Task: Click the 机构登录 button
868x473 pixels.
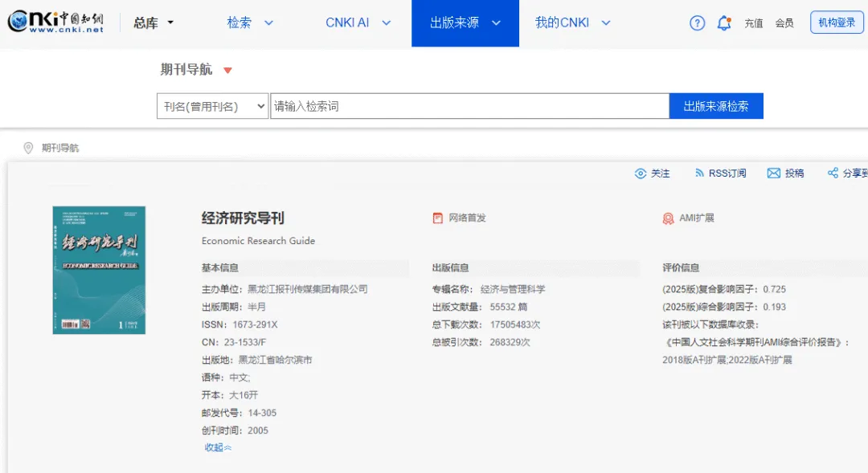Action: [x=837, y=22]
